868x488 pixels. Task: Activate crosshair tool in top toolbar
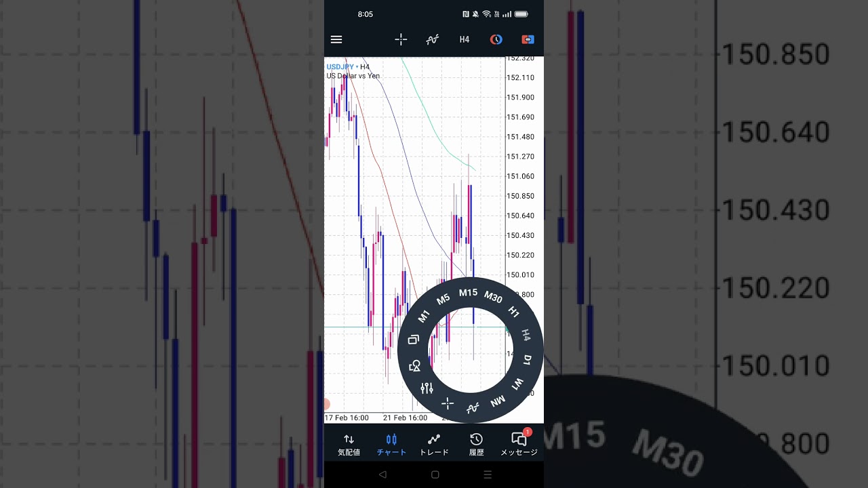pyautogui.click(x=401, y=39)
